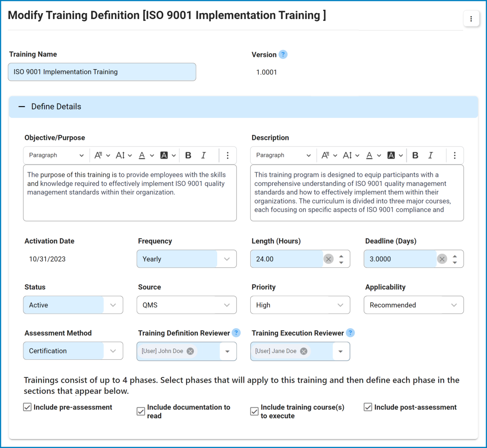Remove the John Doe reviewer chip
This screenshot has height=448, width=487.
tap(190, 351)
